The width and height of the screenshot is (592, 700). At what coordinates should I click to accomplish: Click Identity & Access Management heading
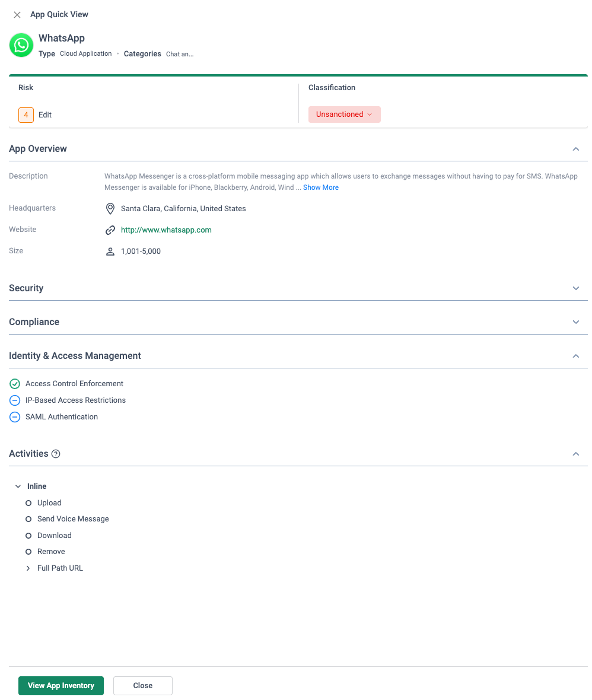tap(75, 356)
